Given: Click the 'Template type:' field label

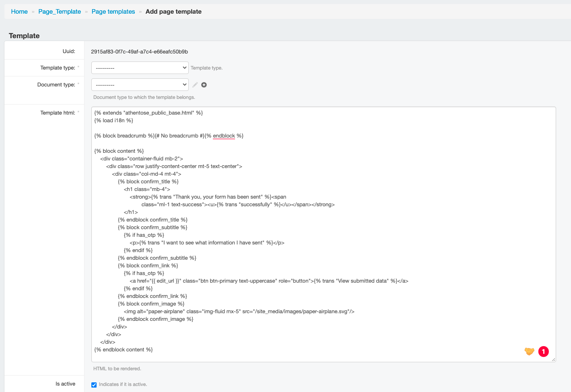Looking at the screenshot, I should [58, 68].
